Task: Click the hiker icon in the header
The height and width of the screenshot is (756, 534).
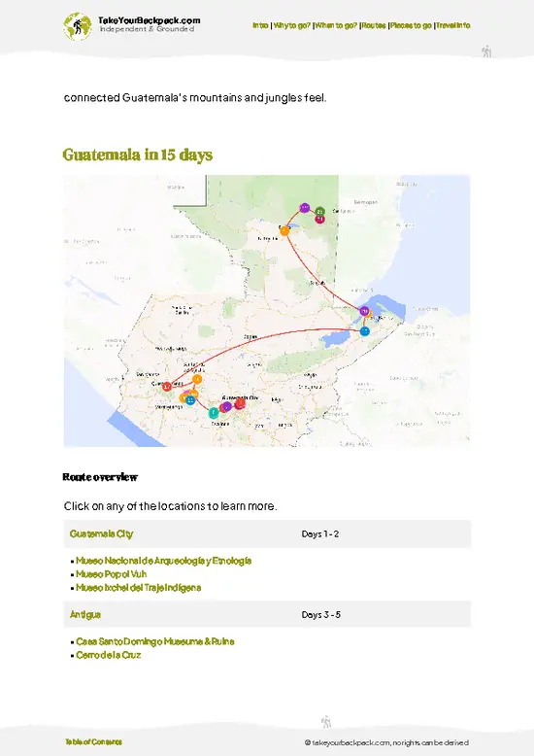Action: tap(486, 52)
